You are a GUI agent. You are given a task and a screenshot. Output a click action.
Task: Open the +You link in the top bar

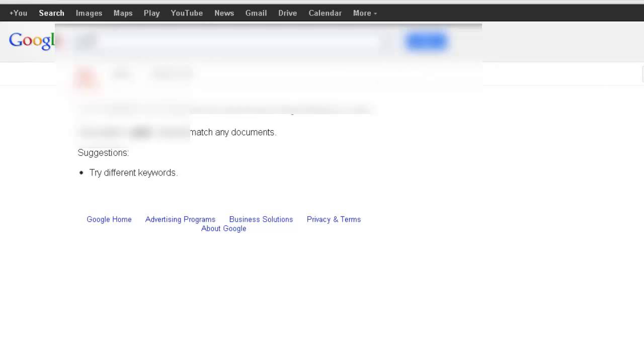pos(18,13)
